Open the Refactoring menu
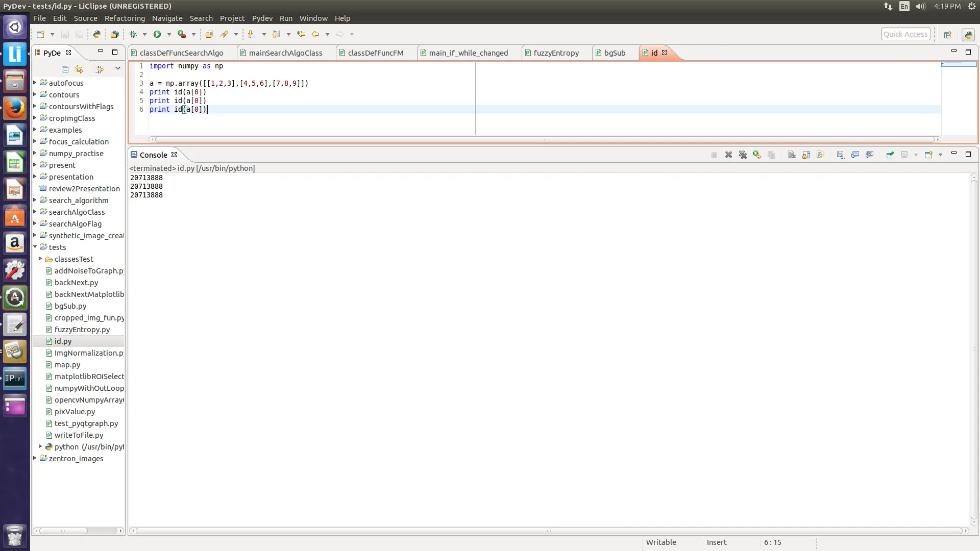Image resolution: width=980 pixels, height=551 pixels. click(125, 18)
